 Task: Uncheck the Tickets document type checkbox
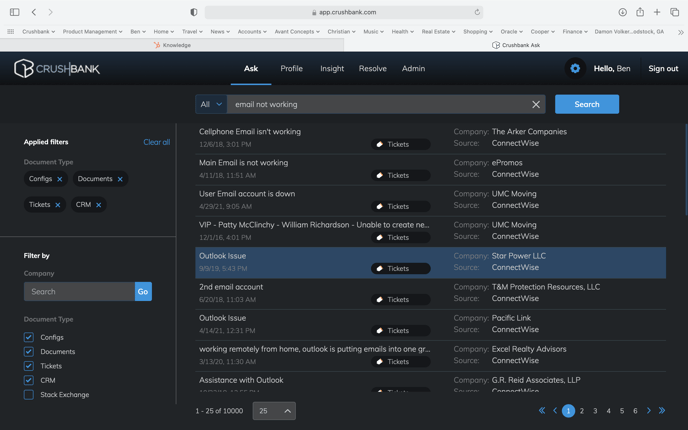coord(29,366)
